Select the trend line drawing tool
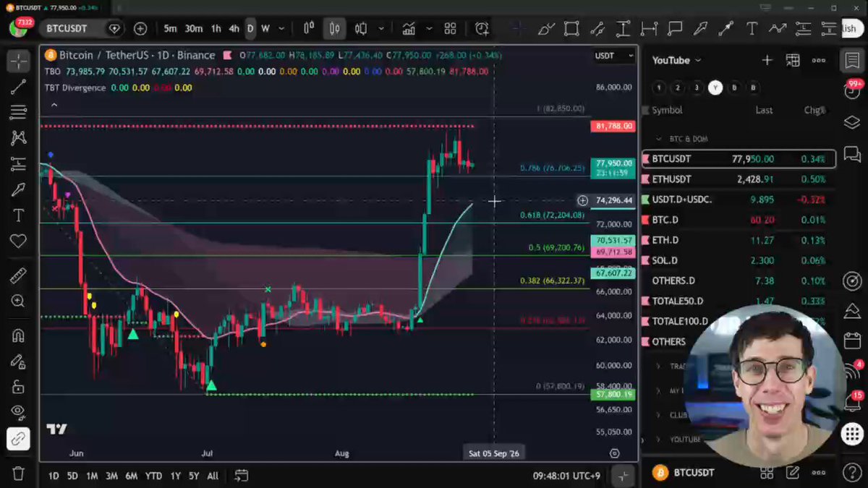This screenshot has width=868, height=488. pos(18,87)
